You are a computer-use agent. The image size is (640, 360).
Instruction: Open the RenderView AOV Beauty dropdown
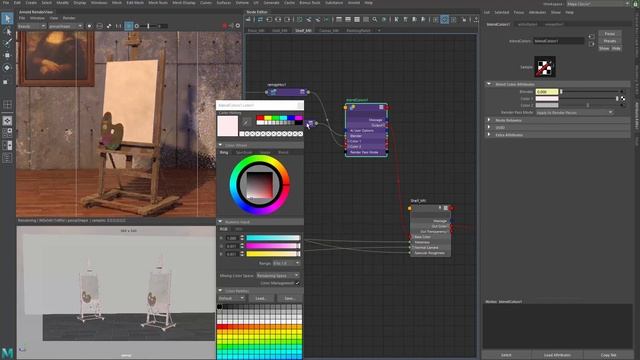point(32,26)
